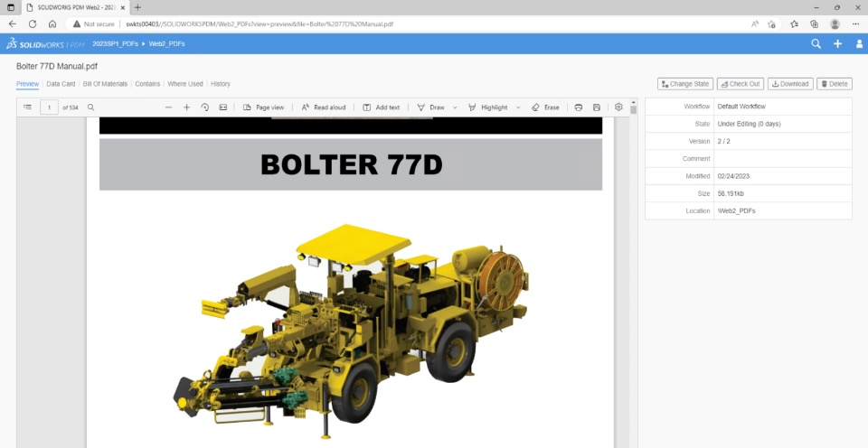The image size is (868, 448).
Task: Select the Erase tool
Action: coord(545,107)
